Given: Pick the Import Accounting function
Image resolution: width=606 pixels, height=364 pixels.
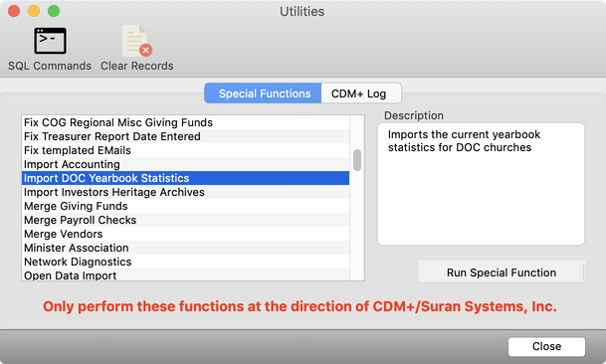Looking at the screenshot, I should [x=185, y=164].
